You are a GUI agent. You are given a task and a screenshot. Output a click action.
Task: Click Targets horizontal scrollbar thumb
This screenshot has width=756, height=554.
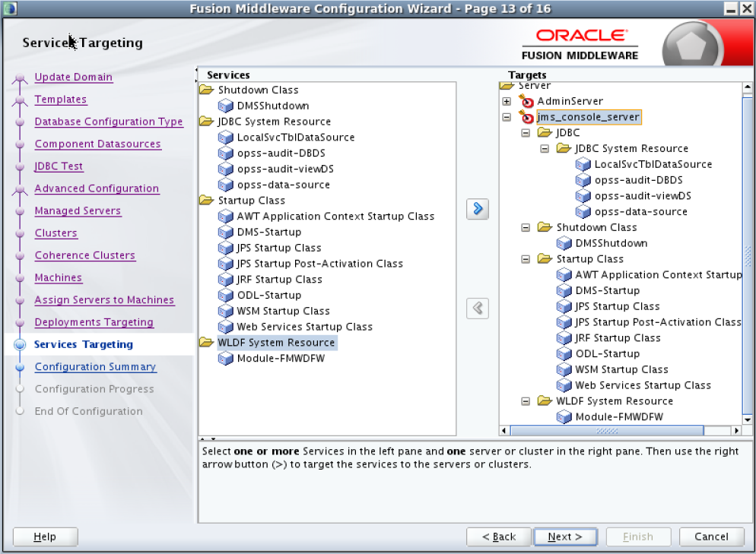coord(606,431)
